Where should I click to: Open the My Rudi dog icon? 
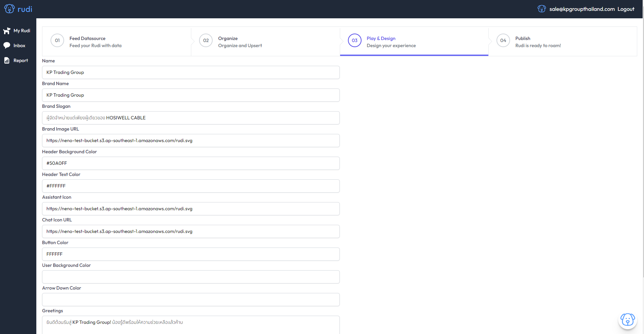[7, 31]
